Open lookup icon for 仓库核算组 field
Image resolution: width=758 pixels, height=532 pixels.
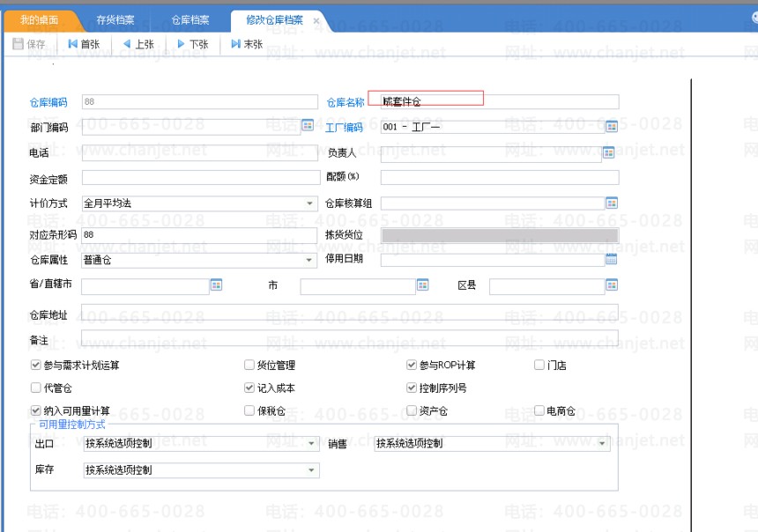[x=612, y=203]
